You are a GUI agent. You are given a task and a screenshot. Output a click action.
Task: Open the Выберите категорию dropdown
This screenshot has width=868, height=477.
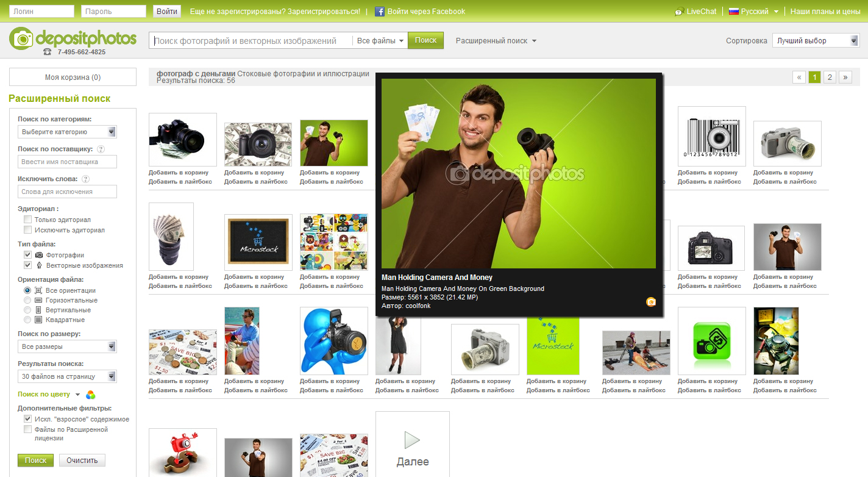point(67,132)
